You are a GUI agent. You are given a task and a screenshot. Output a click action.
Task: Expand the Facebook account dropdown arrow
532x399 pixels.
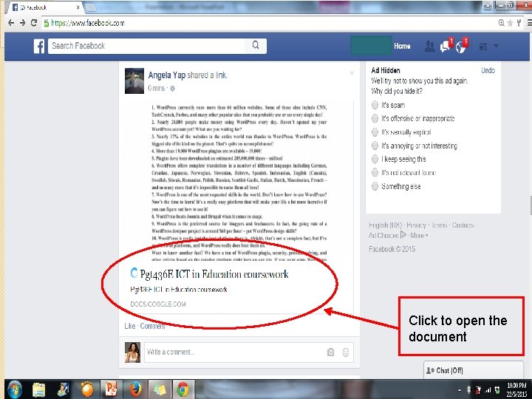[496, 46]
